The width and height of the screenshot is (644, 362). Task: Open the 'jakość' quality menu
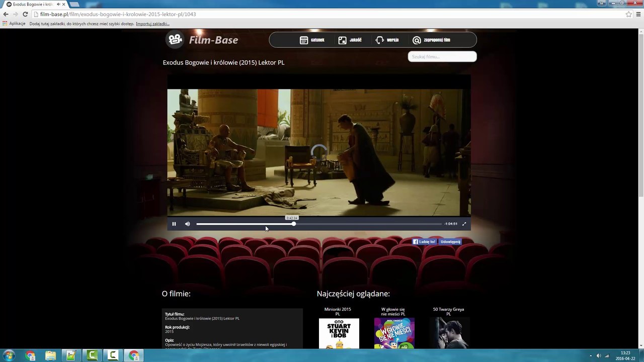pos(350,40)
